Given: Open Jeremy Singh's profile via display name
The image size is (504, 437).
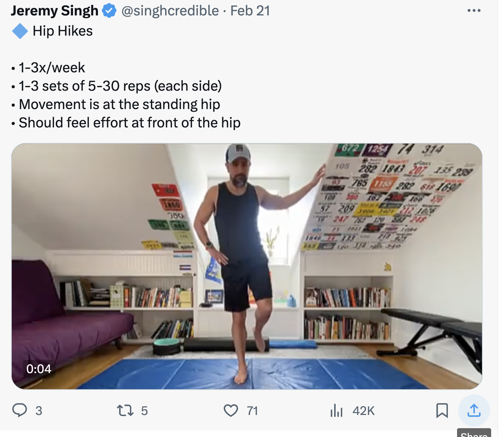Looking at the screenshot, I should coord(55,11).
